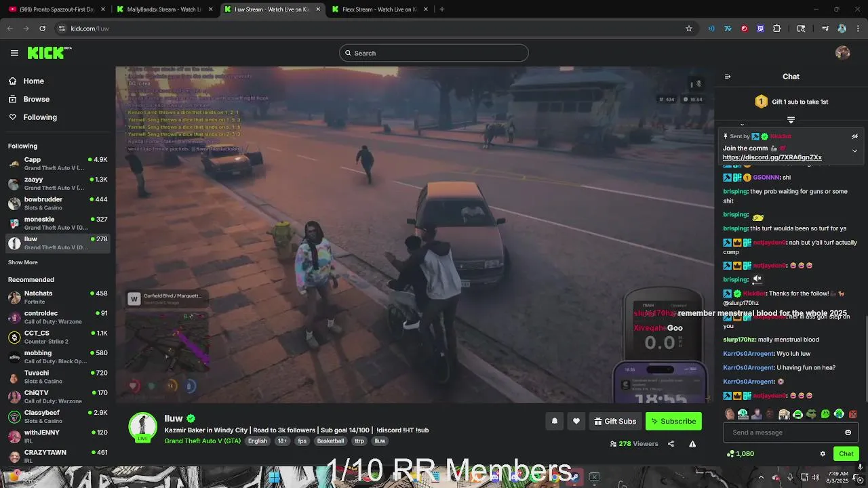Open the user profile avatar menu
Screen dimensions: 868x488
843,53
